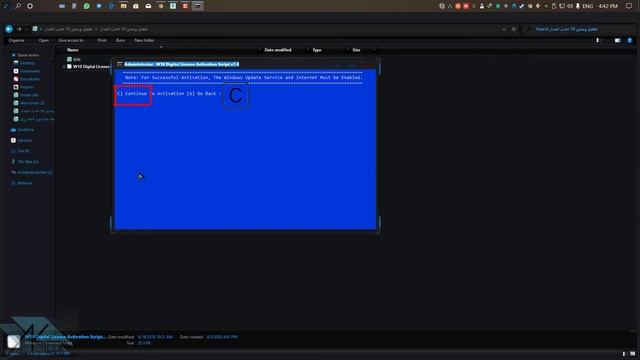Click the Activation Script console title text
The height and width of the screenshot is (360, 640).
click(182, 64)
